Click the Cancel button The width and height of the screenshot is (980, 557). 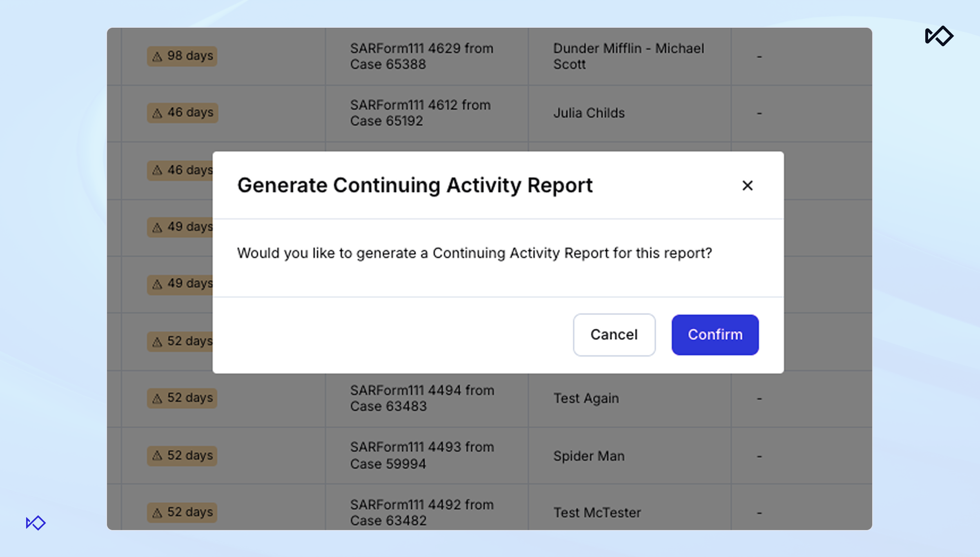(614, 334)
